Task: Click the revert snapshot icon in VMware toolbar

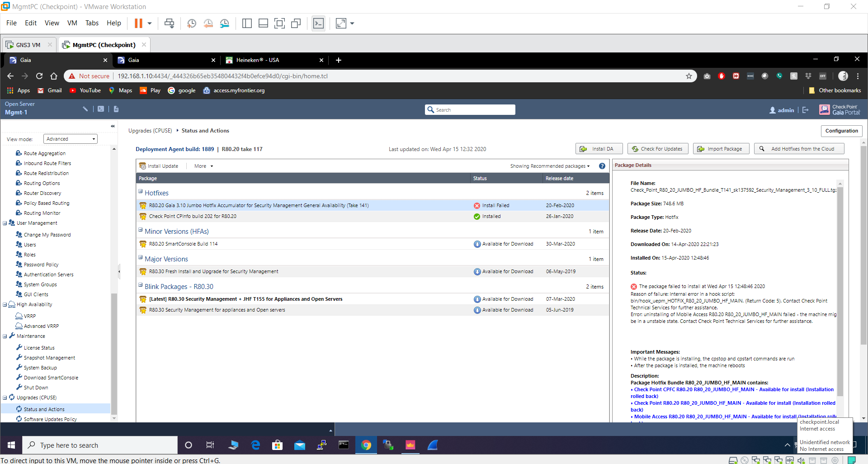Action: 208,23
